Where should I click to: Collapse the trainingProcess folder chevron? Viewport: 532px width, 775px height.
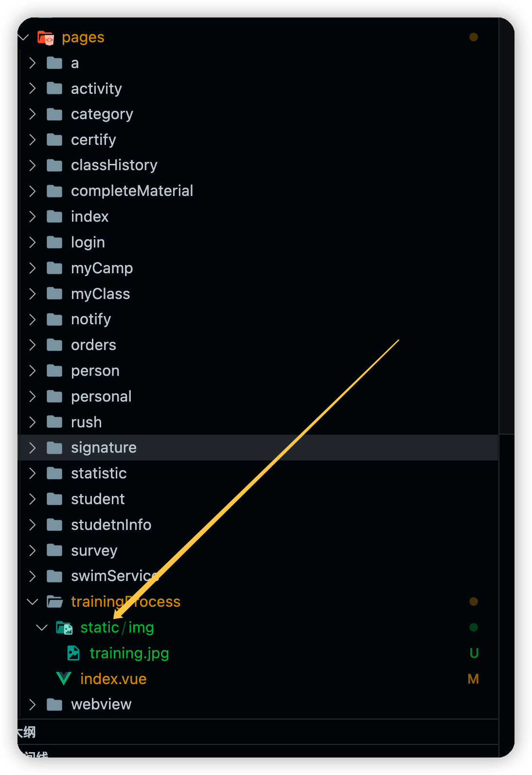tap(33, 602)
